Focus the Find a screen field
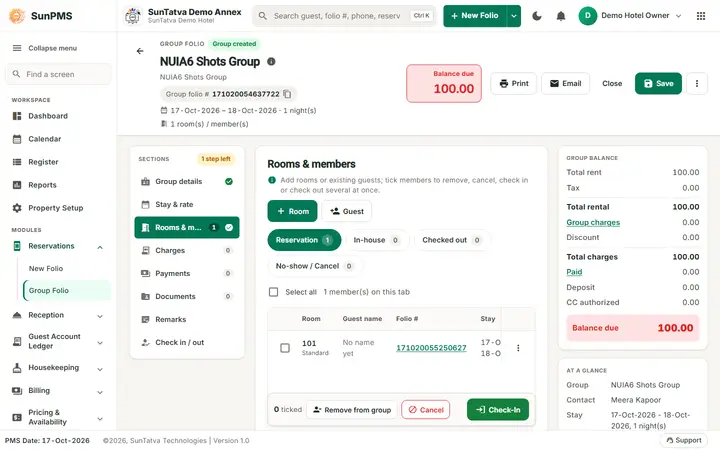Image resolution: width=720 pixels, height=450 pixels. [58, 74]
